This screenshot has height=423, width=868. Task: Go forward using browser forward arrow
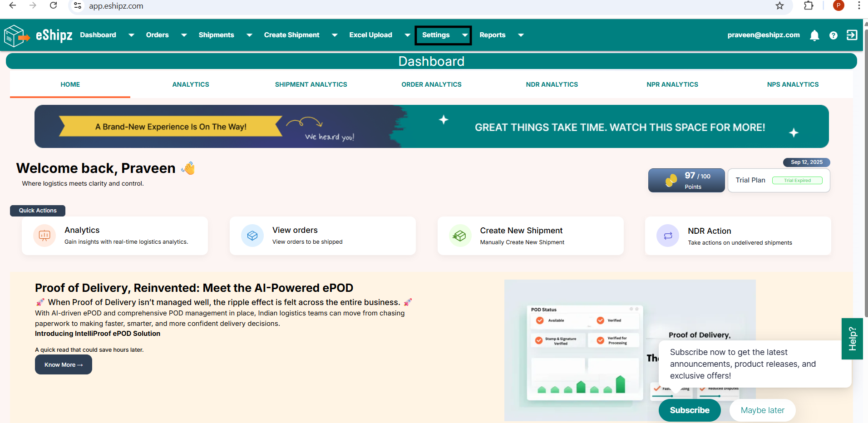33,5
